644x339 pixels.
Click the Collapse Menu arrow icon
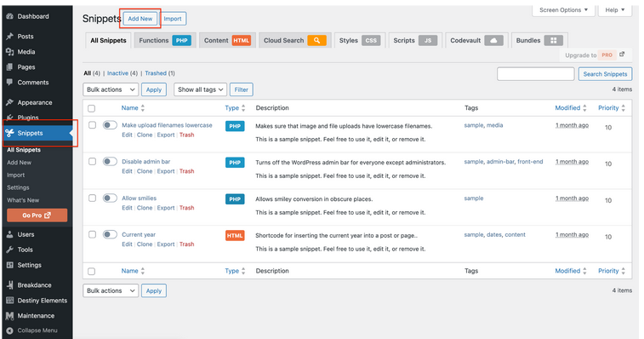tap(10, 330)
